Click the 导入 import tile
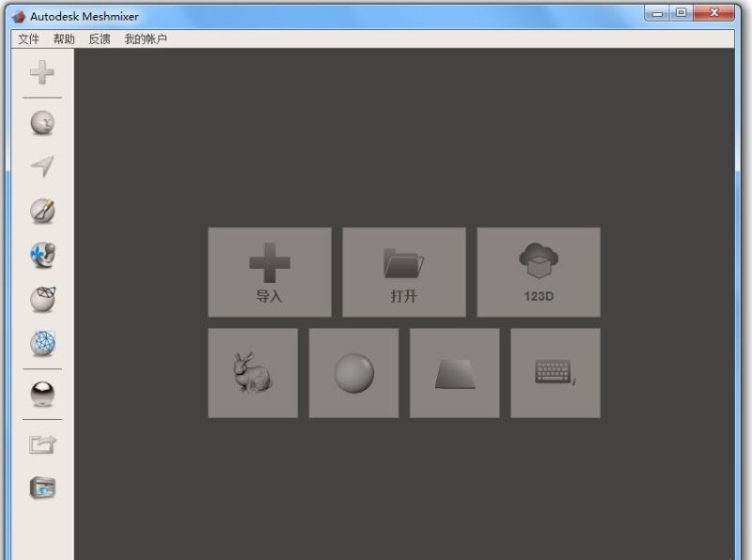 (x=270, y=272)
